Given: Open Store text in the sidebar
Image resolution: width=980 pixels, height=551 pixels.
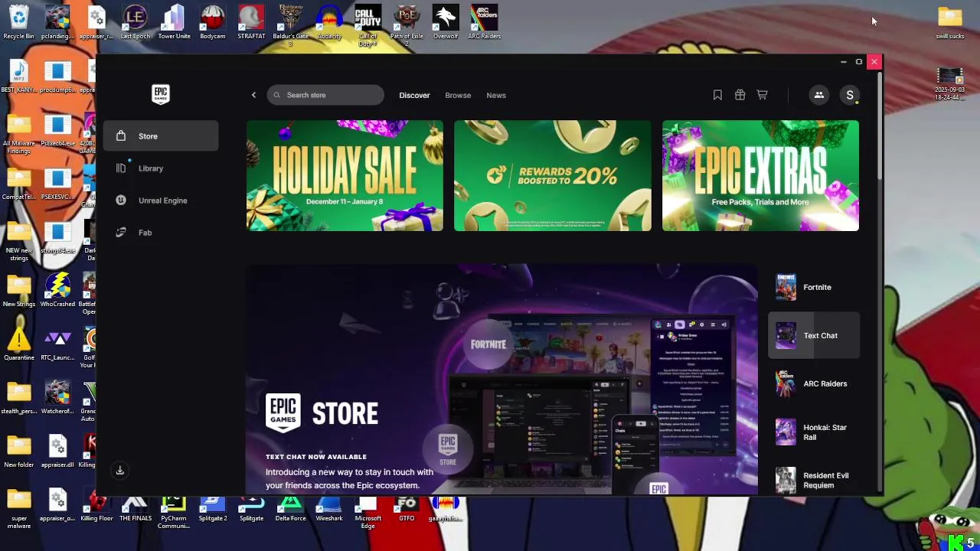Looking at the screenshot, I should [148, 136].
